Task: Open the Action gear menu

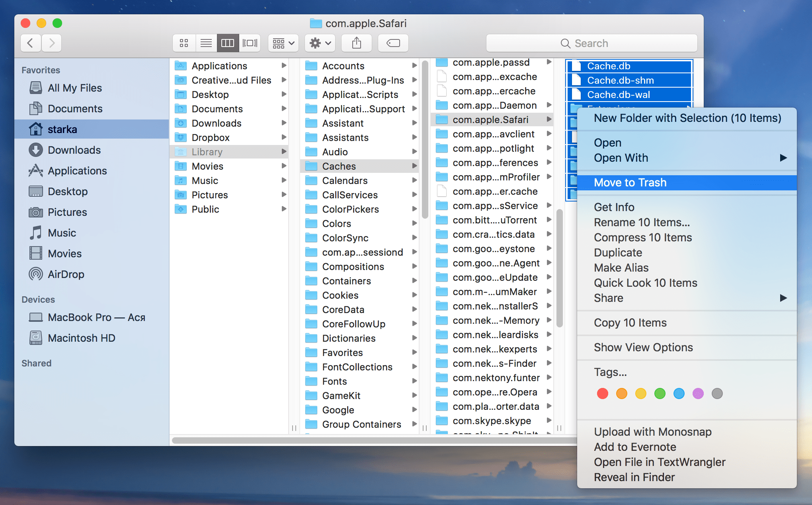Action: pos(320,43)
